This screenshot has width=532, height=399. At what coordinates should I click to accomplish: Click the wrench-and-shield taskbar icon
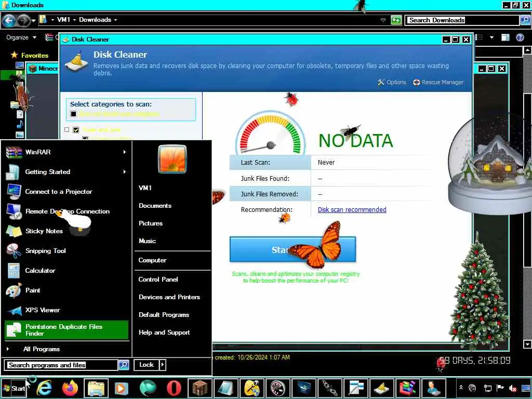(252, 388)
